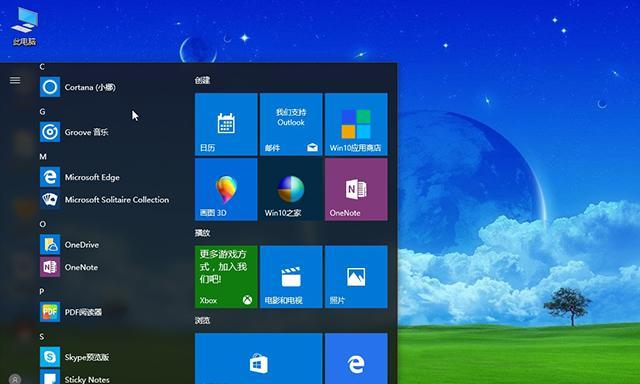Viewport: 640px width, 384px height.
Task: Launch the Cortana app icon
Action: point(50,87)
